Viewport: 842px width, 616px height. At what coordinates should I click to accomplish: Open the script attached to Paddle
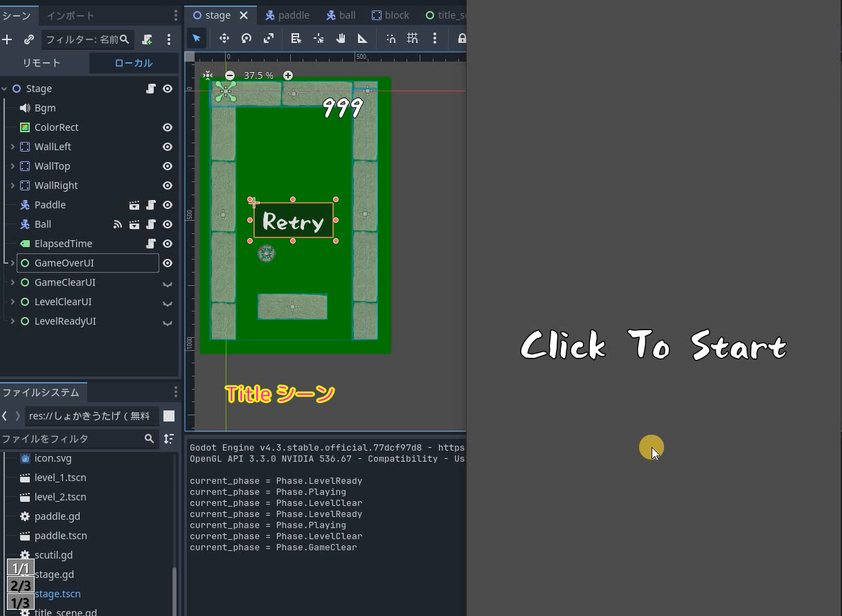(x=150, y=205)
